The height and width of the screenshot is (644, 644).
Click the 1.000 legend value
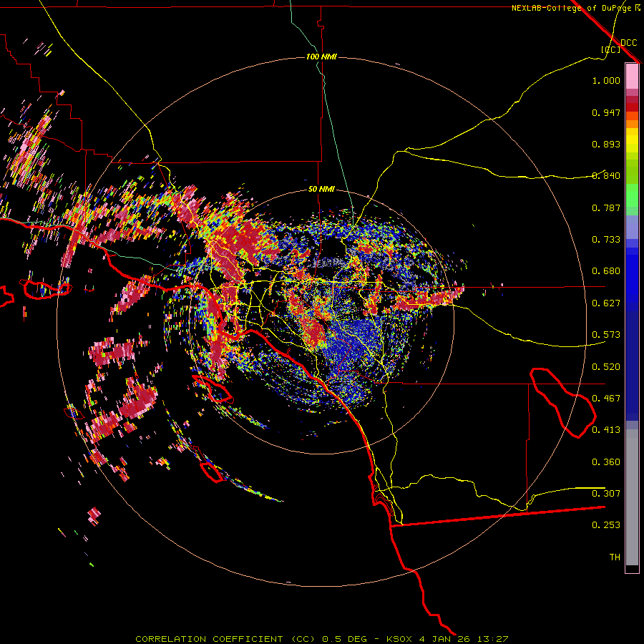point(606,80)
